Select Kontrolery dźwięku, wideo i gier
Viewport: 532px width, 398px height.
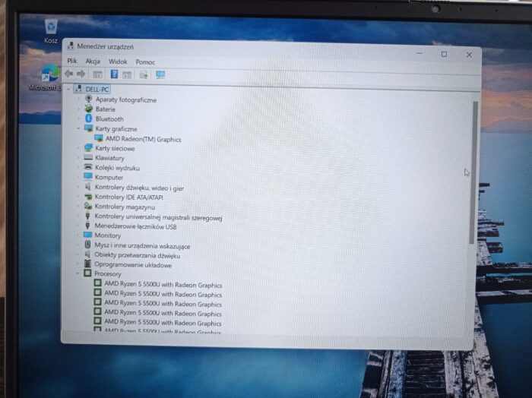coord(139,188)
